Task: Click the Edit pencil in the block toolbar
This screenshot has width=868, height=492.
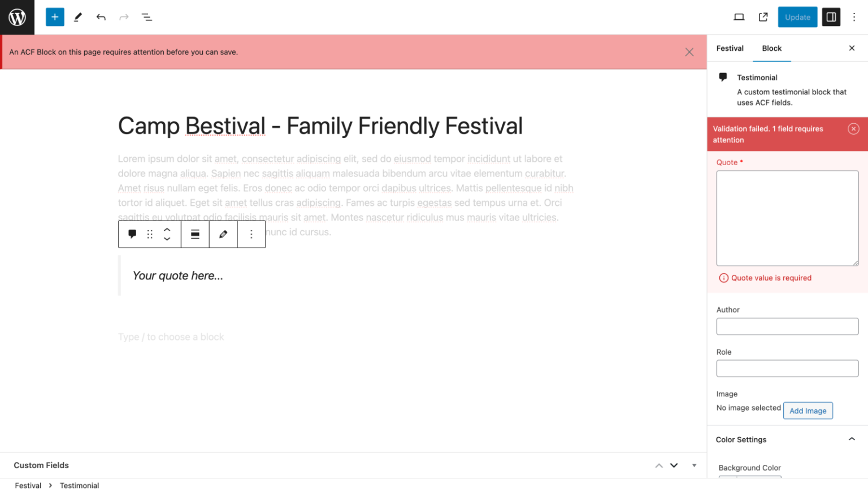Action: 223,234
